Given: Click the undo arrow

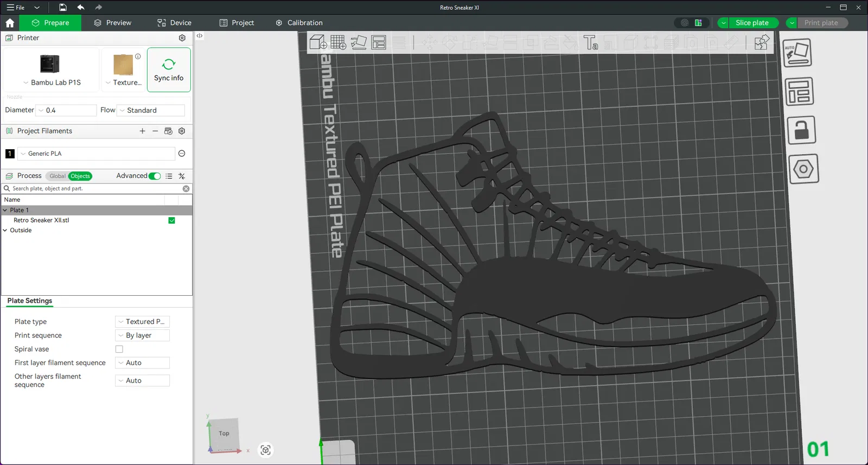Looking at the screenshot, I should [81, 8].
